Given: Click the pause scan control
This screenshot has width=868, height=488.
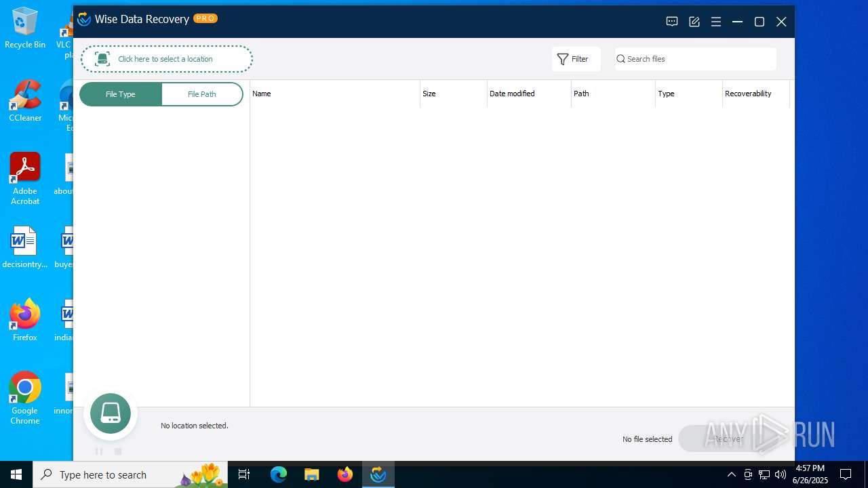Looking at the screenshot, I should coord(99,451).
